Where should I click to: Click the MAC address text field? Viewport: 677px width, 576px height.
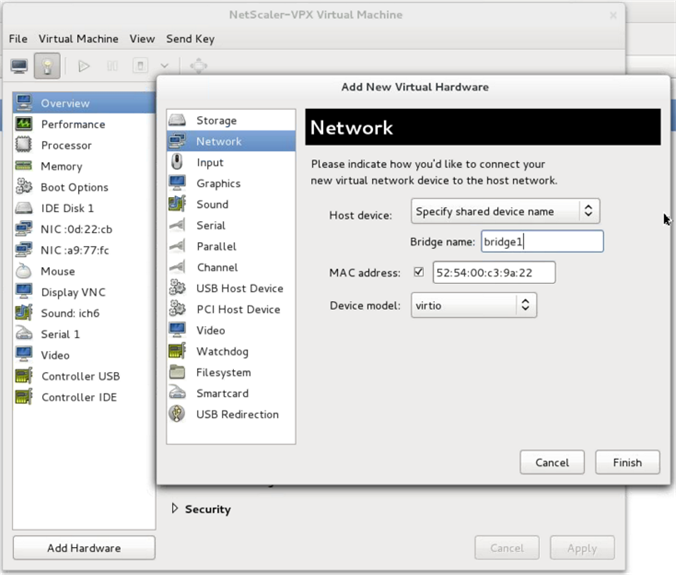coord(494,272)
